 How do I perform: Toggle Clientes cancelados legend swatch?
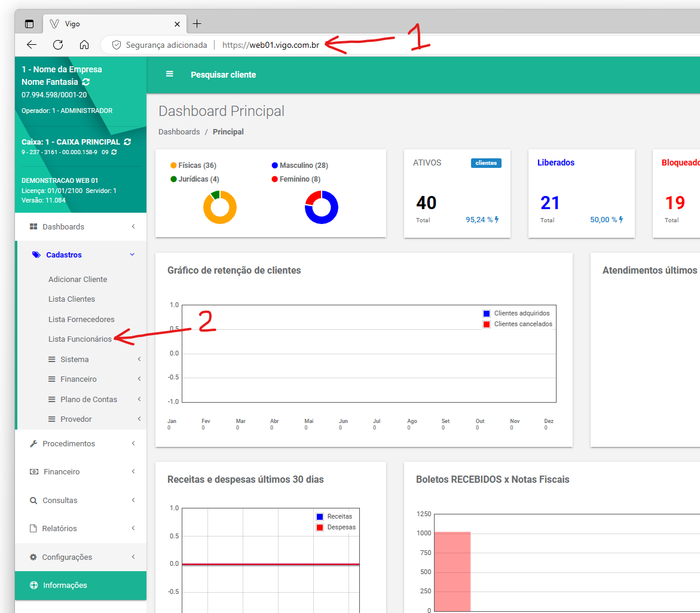tap(487, 324)
